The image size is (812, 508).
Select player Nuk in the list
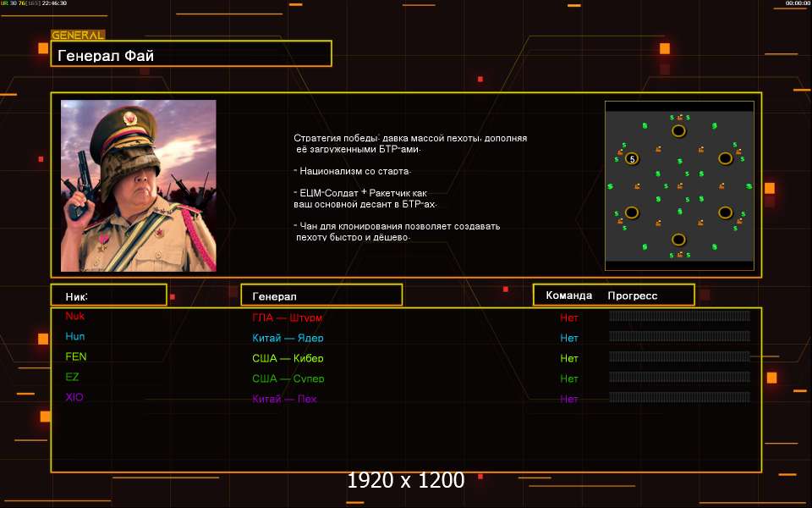tap(75, 316)
